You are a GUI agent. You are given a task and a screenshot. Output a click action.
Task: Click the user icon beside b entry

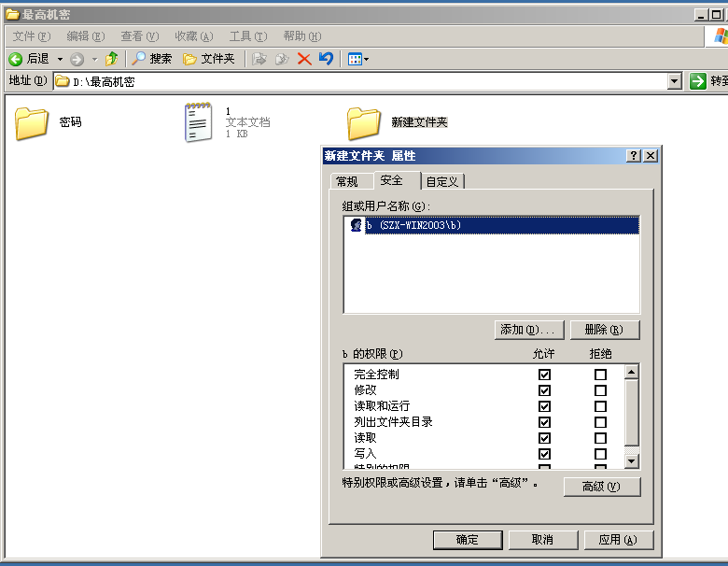pyautogui.click(x=357, y=225)
